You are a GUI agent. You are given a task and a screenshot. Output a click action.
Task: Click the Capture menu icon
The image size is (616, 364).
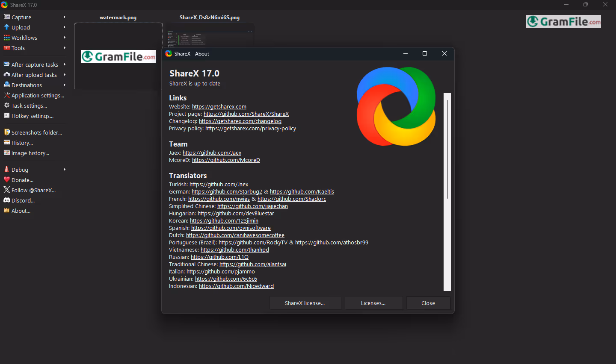(x=7, y=17)
